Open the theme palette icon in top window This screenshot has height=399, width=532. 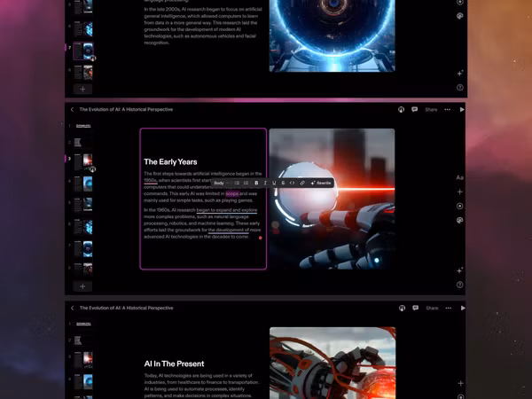click(459, 16)
